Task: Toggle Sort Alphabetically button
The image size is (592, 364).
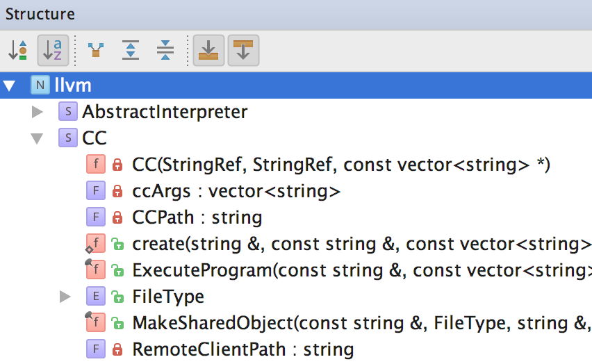Action: pos(52,50)
